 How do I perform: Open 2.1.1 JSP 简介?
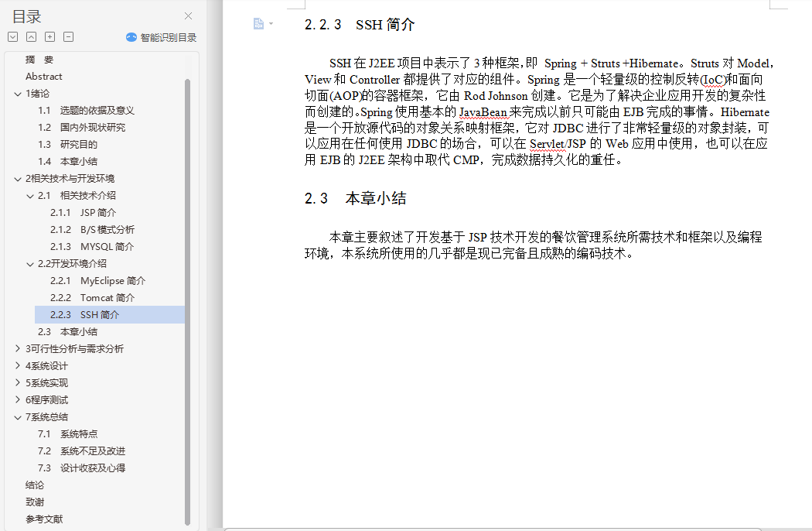click(83, 213)
